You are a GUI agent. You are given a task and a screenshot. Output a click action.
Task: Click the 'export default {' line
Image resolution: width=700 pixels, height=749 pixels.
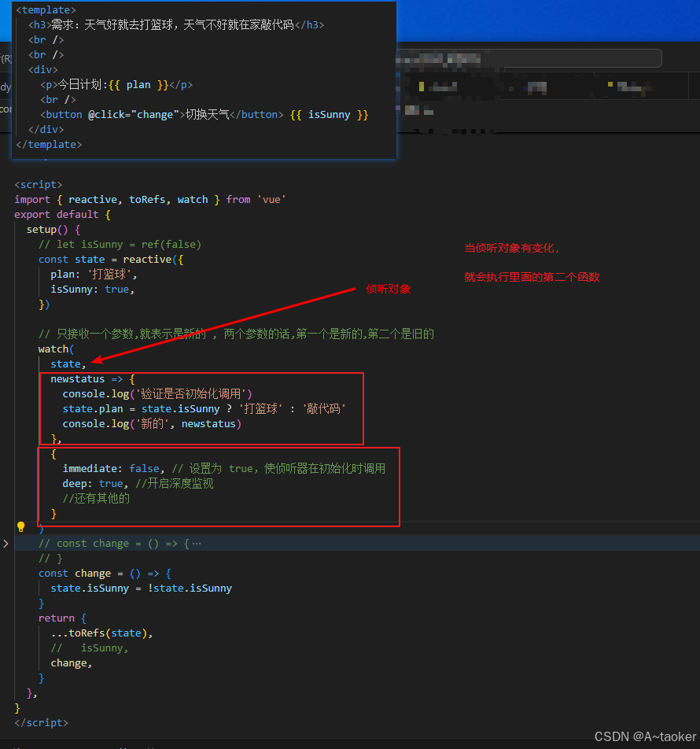coord(63,215)
